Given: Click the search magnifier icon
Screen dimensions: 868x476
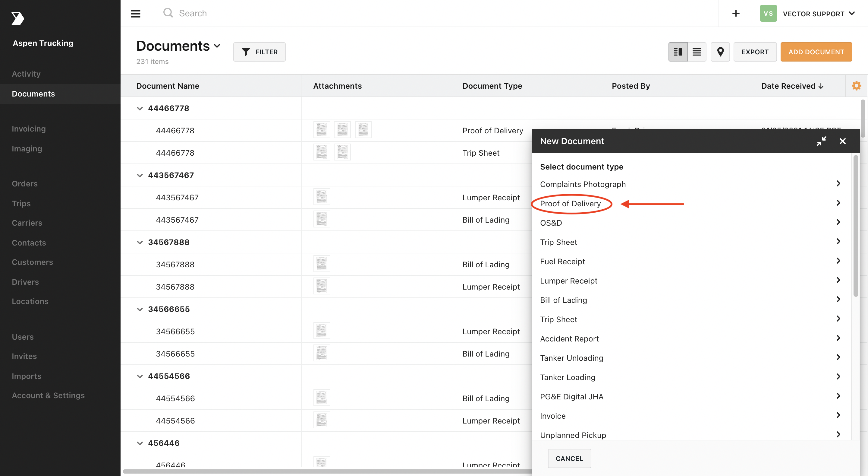Looking at the screenshot, I should (168, 13).
